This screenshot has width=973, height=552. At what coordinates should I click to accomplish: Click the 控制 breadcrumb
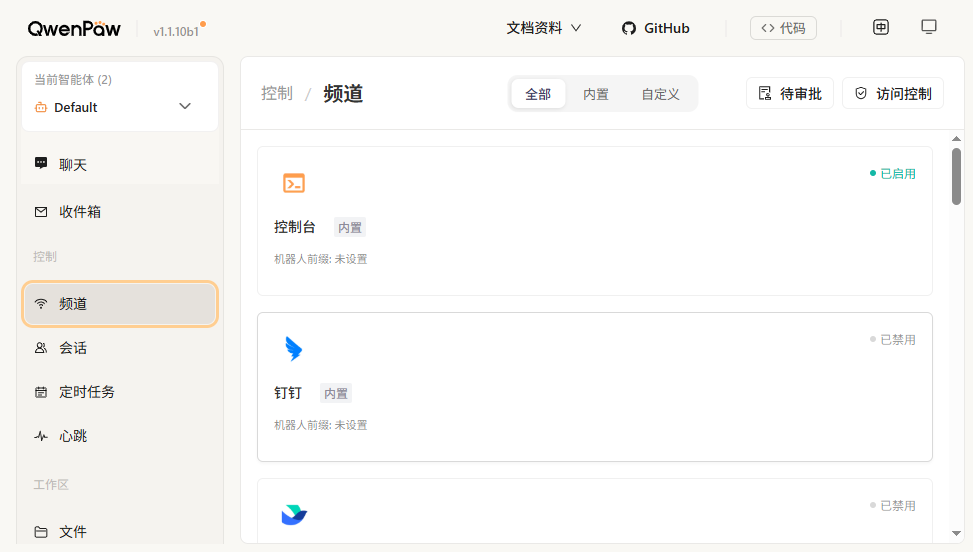277,93
